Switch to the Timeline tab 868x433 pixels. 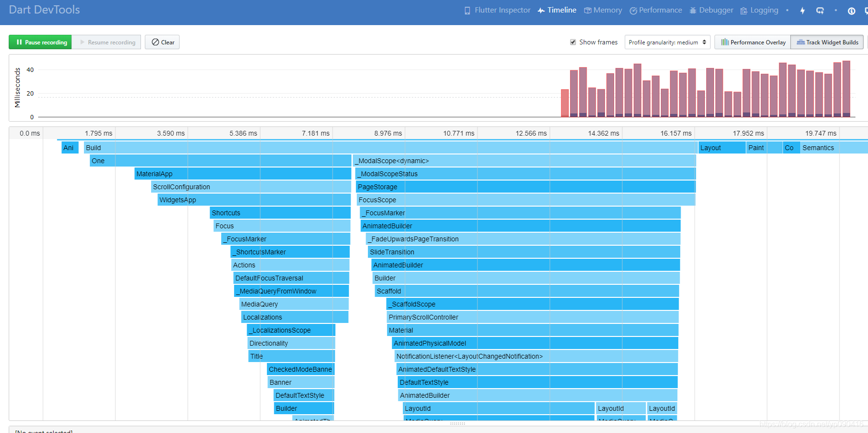point(557,10)
